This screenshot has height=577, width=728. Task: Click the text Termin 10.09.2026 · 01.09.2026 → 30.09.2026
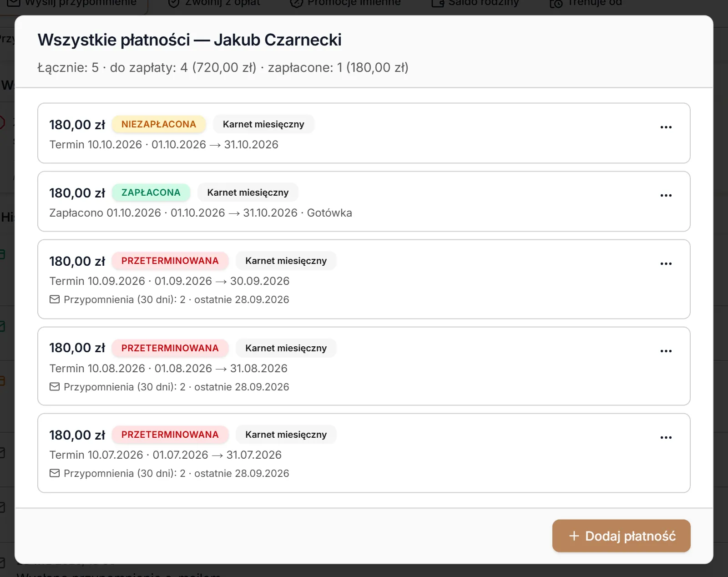[x=169, y=281]
